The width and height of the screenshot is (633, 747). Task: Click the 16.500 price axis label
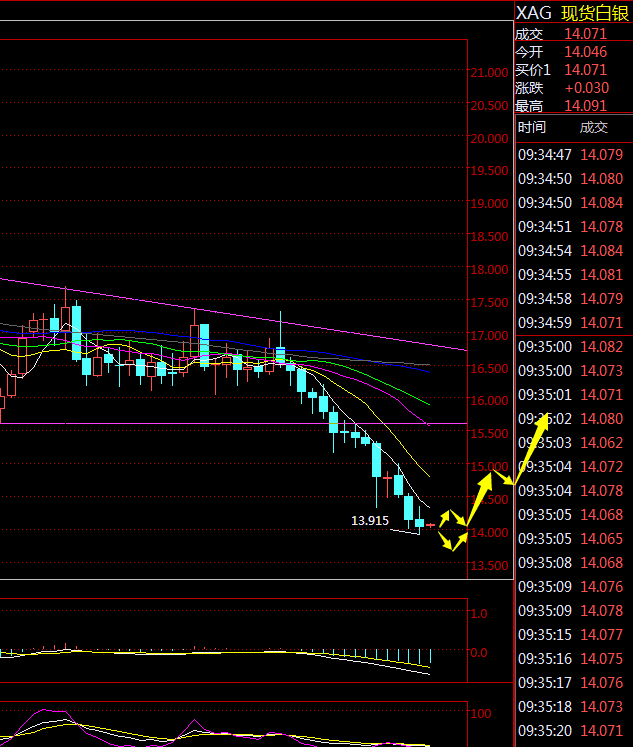click(x=490, y=369)
